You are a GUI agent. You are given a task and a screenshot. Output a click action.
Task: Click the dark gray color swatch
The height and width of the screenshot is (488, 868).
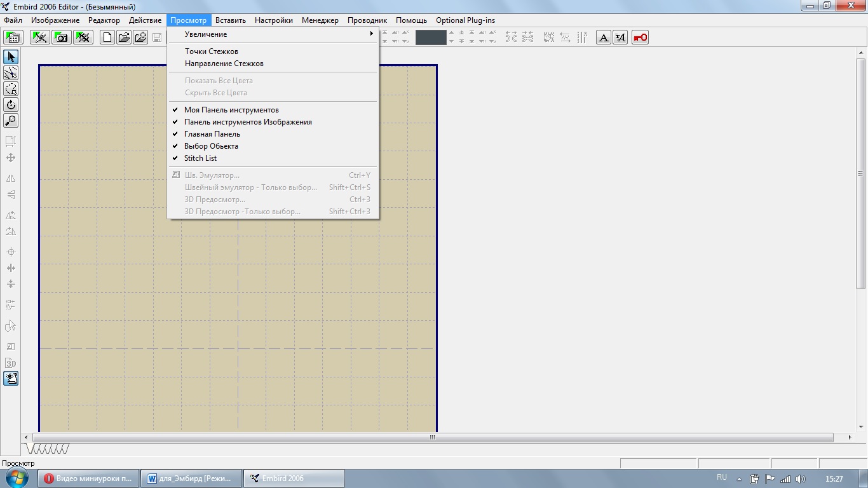coord(431,37)
